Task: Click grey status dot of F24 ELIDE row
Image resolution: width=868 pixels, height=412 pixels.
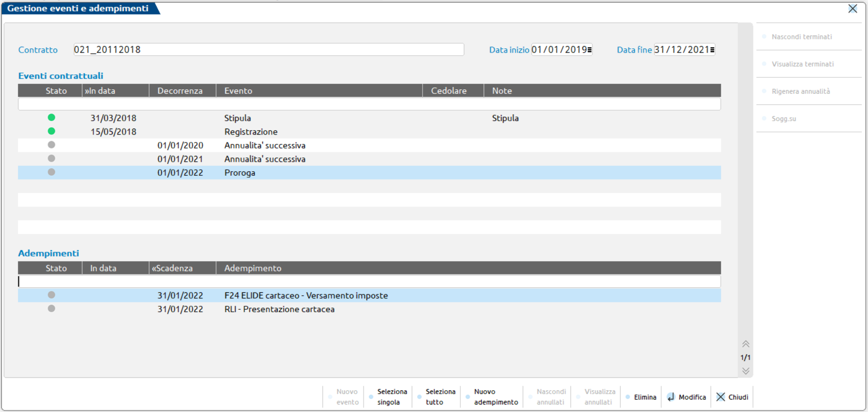Action: point(51,295)
